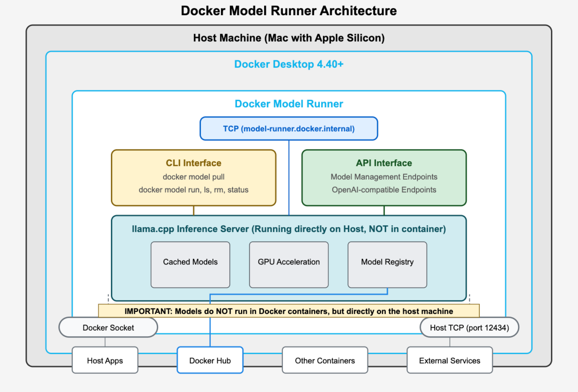
Task: Select the Docker Socket pill
Action: click(108, 327)
